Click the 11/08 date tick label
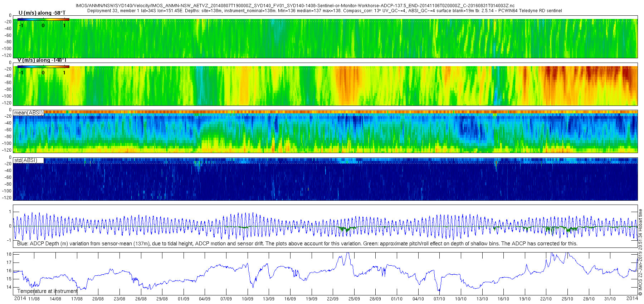Screen dimensions: 644x304 click(x=34, y=299)
